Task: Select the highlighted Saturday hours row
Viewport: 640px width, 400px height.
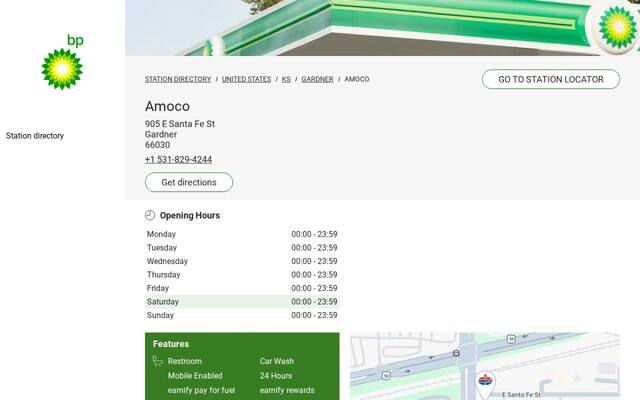Action: tap(242, 302)
